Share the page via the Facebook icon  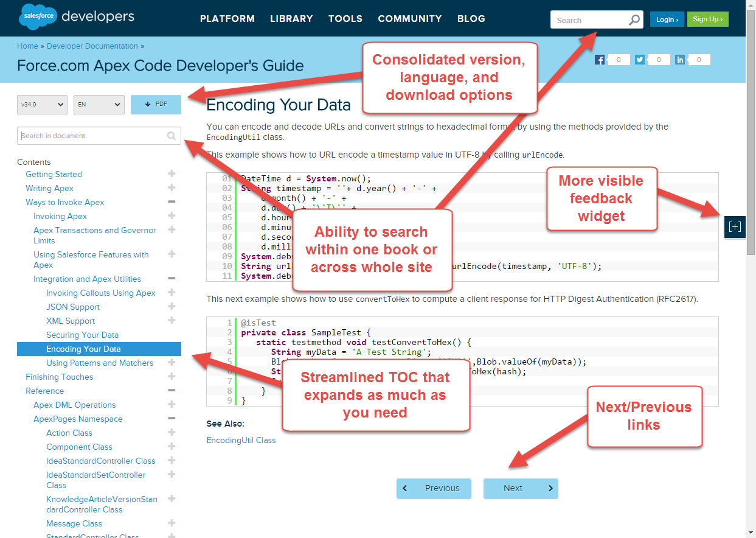pos(600,60)
